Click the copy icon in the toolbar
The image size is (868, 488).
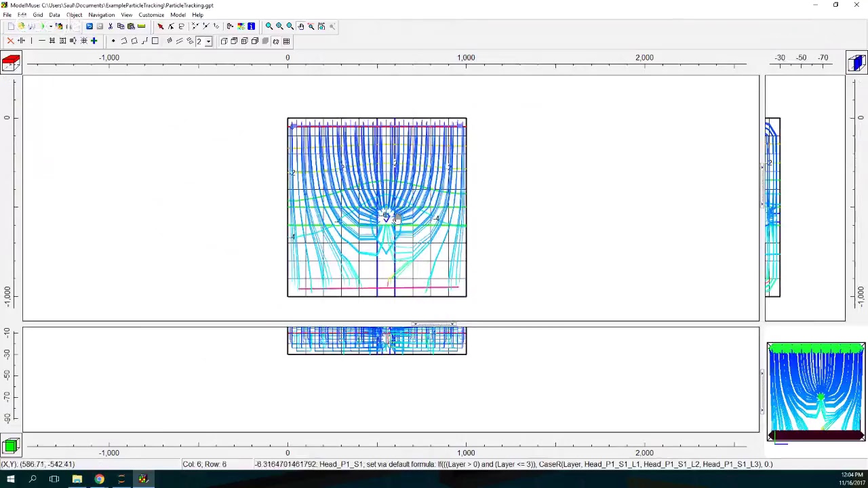[x=121, y=26]
